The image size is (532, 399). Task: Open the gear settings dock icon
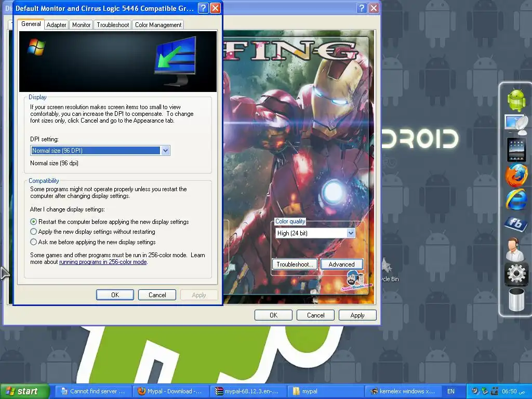point(516,274)
